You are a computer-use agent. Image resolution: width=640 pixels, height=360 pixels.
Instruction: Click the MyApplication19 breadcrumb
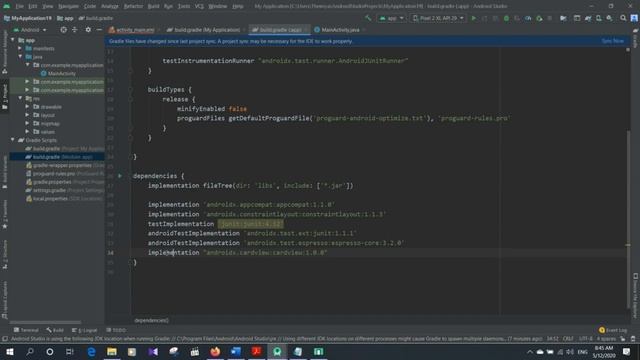click(28, 18)
